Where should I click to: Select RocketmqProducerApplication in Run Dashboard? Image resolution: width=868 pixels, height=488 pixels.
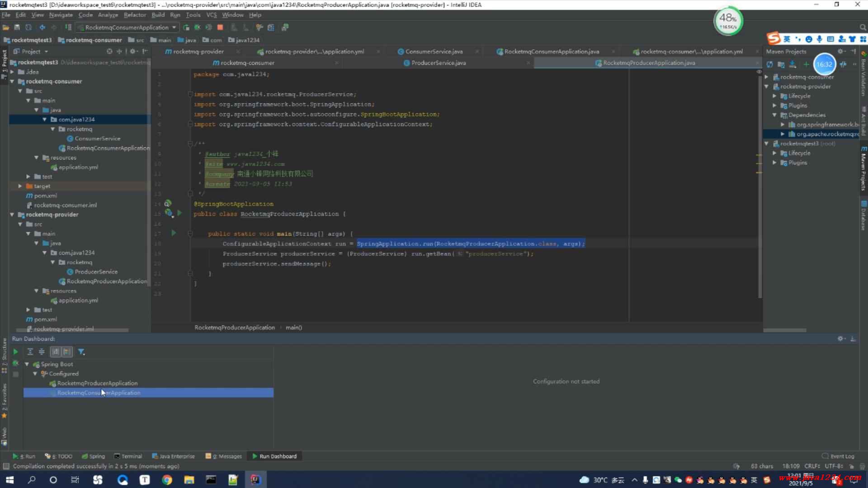point(97,383)
